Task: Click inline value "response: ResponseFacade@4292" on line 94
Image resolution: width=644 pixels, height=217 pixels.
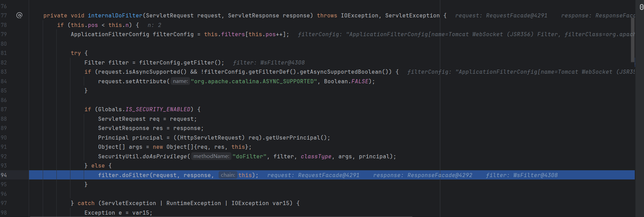Action: tap(422, 175)
